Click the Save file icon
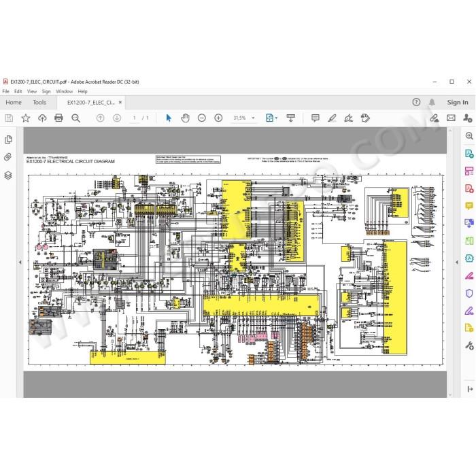The image size is (476, 476). point(9,118)
